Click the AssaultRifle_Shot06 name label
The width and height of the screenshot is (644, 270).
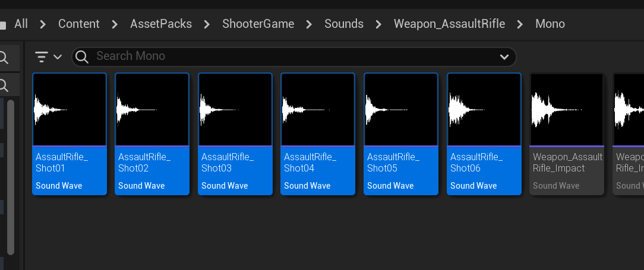[x=476, y=163]
